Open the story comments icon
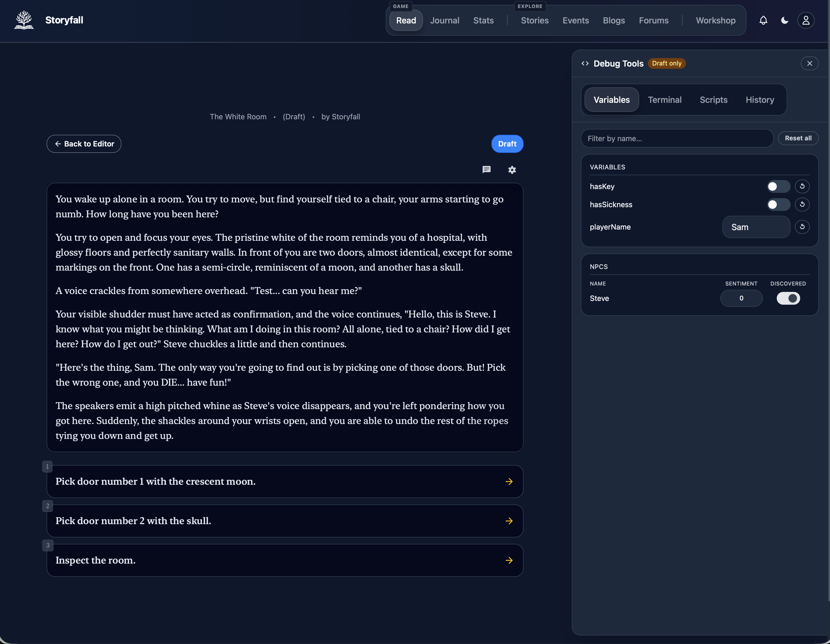The image size is (830, 644). coord(486,170)
